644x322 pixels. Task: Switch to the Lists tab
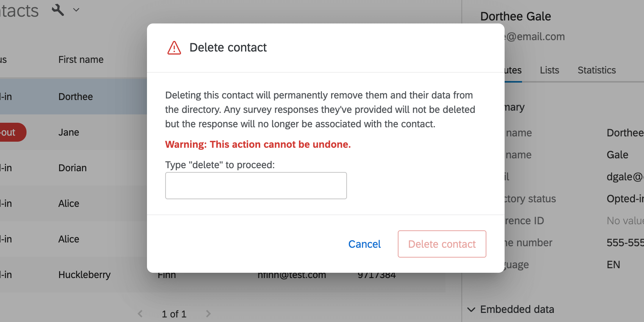[549, 70]
